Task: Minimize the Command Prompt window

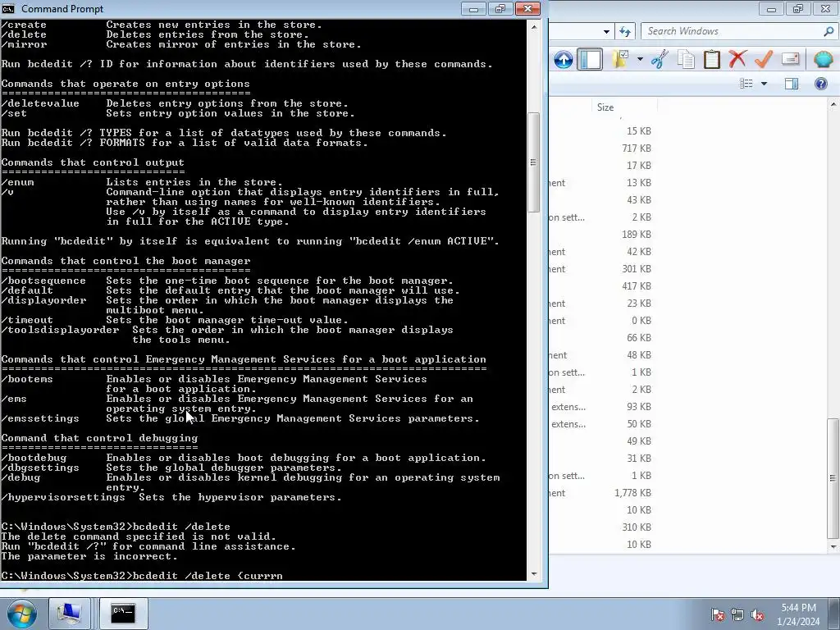Action: tap(473, 8)
